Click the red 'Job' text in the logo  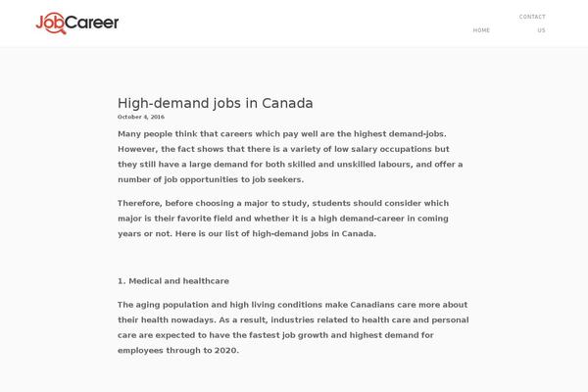pyautogui.click(x=50, y=23)
